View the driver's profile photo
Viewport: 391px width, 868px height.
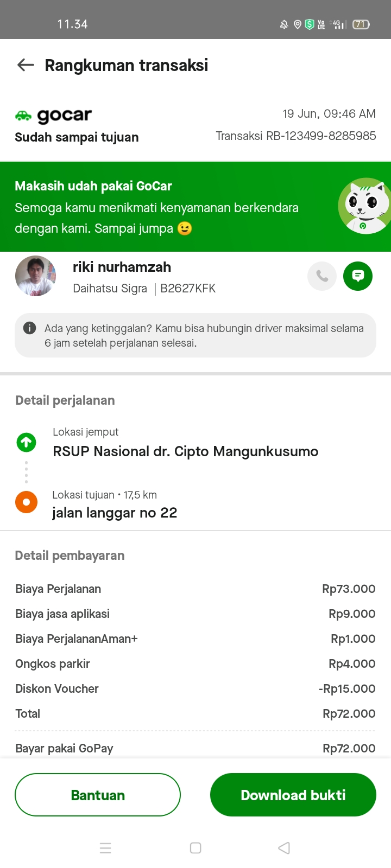[x=35, y=276]
